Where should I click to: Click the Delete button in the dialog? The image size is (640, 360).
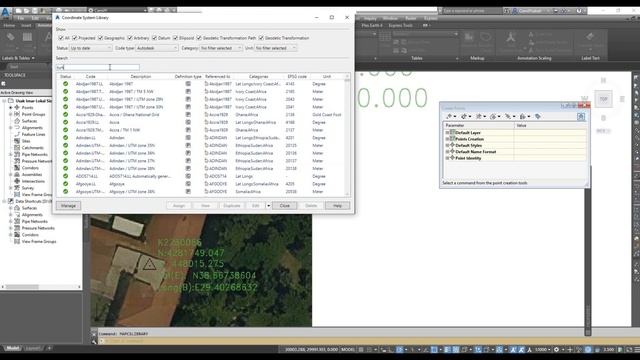click(311, 206)
